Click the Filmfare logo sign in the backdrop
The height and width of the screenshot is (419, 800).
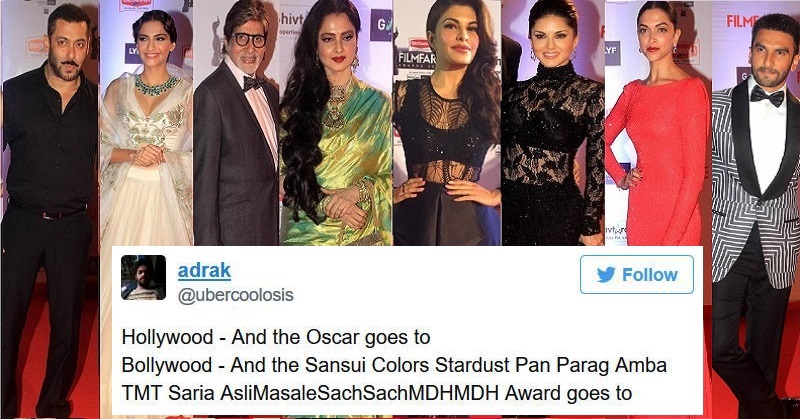417,57
